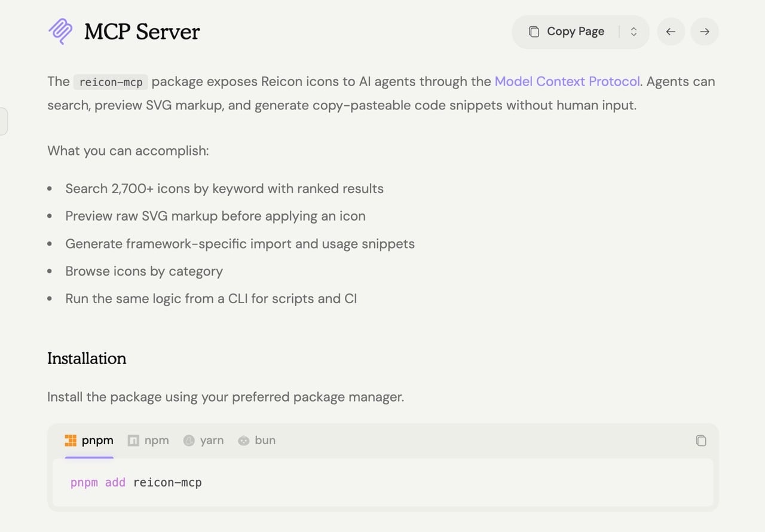Open the Copy Page options chevron dropdown
The width and height of the screenshot is (765, 532).
[x=634, y=32]
